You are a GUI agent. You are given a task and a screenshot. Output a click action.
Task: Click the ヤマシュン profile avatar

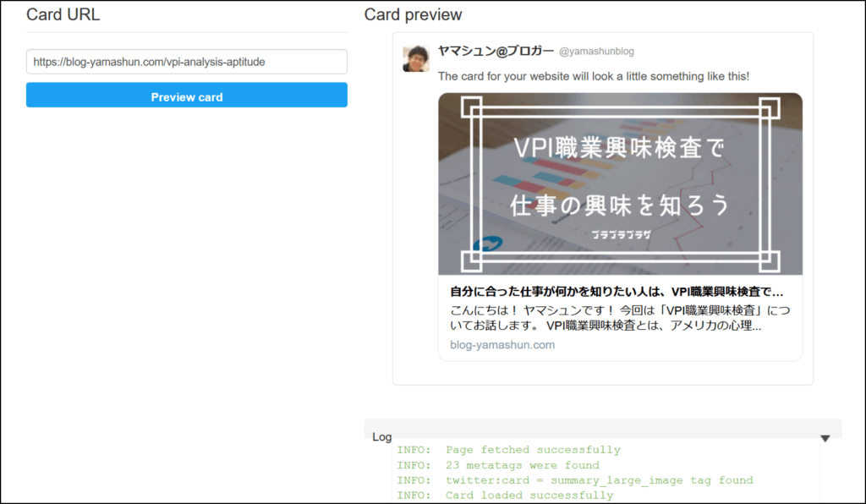(416, 58)
